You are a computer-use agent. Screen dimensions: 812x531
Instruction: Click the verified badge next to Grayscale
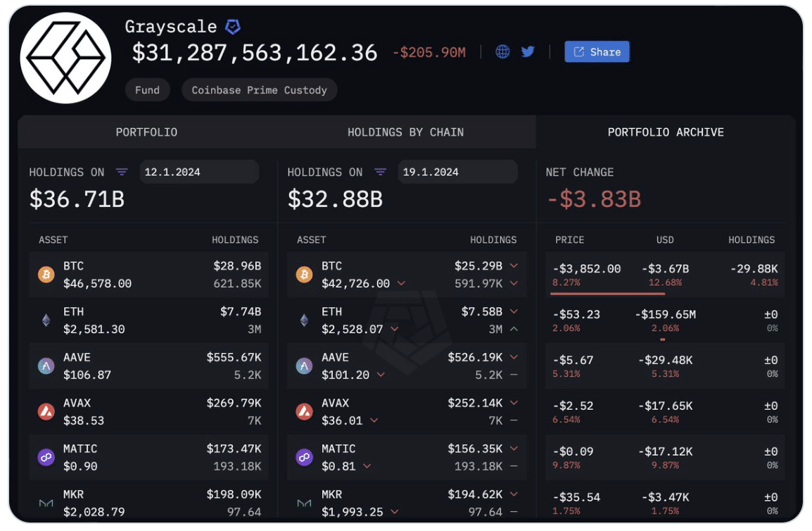point(232,27)
